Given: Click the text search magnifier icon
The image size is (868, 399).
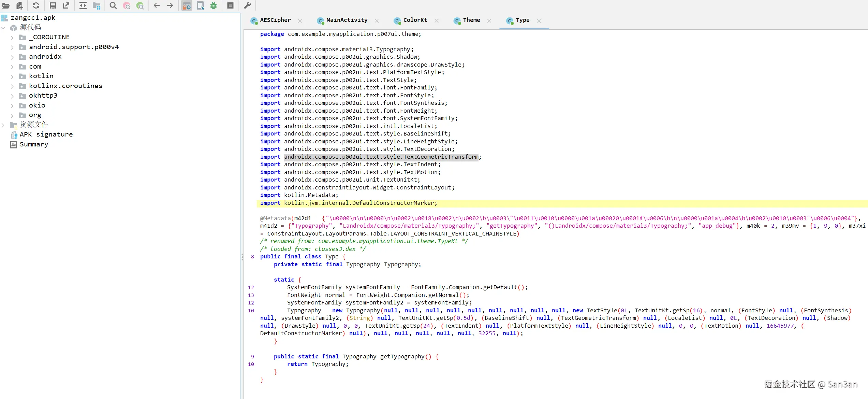Looking at the screenshot, I should [x=113, y=5].
